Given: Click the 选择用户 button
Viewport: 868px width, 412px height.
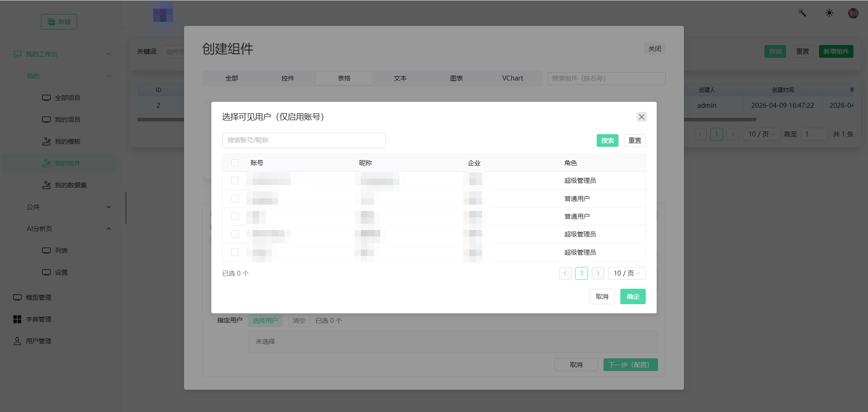Looking at the screenshot, I should pos(265,321).
